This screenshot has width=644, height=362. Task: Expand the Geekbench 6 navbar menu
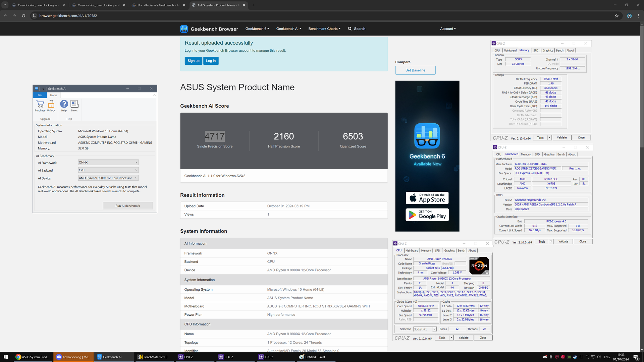tap(257, 29)
